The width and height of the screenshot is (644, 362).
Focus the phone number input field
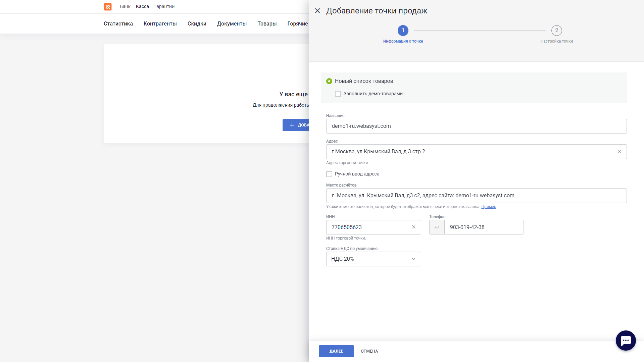(x=483, y=227)
